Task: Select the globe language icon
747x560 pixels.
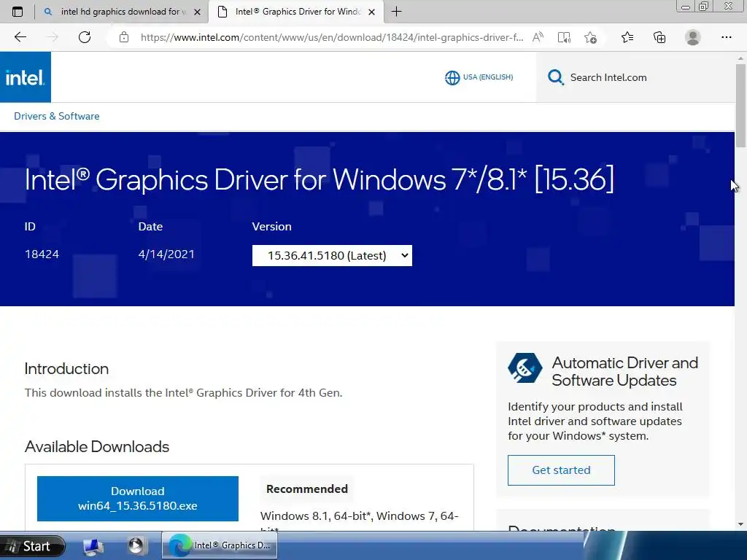Action: point(452,77)
